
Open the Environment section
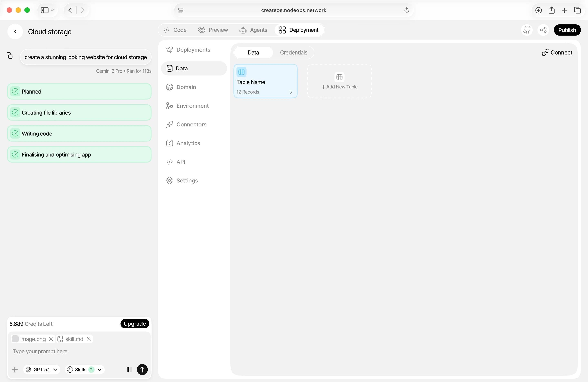(194, 106)
